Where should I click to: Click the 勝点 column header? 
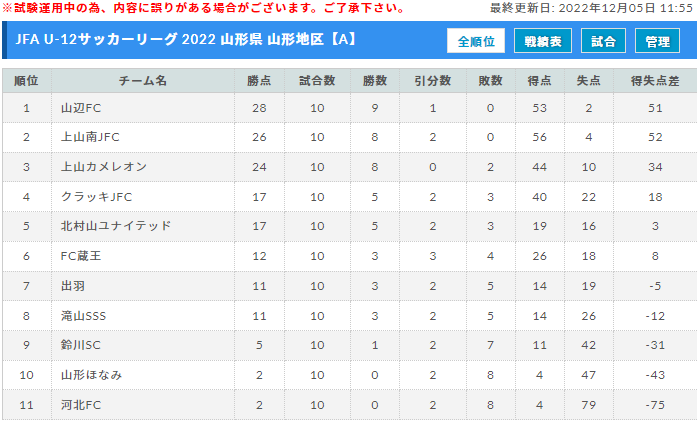259,80
